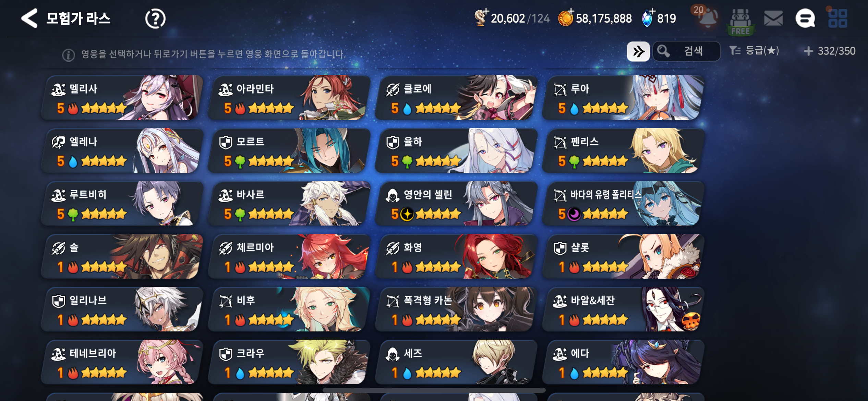Claim the FREE shop gift icon
The height and width of the screenshot is (401, 868).
point(740,21)
